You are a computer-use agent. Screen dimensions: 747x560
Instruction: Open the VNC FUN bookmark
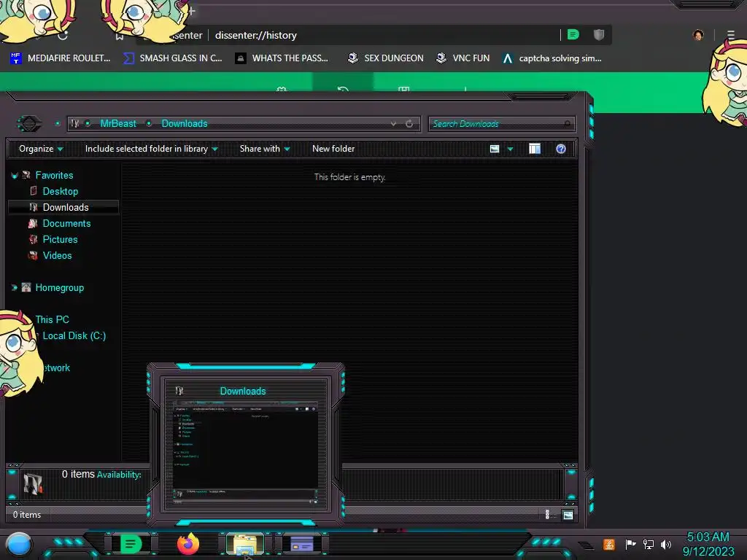462,58
